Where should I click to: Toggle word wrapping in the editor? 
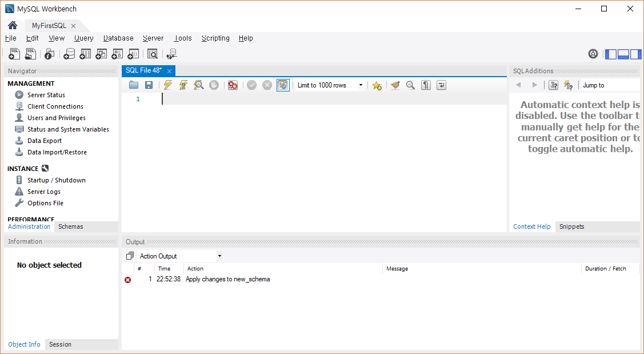tap(441, 85)
